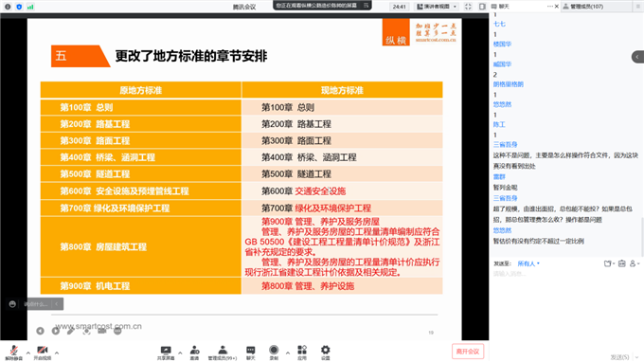Turn on camera with 开启视频
Image resolution: width=644 pixels, height=362 pixels.
(x=43, y=353)
